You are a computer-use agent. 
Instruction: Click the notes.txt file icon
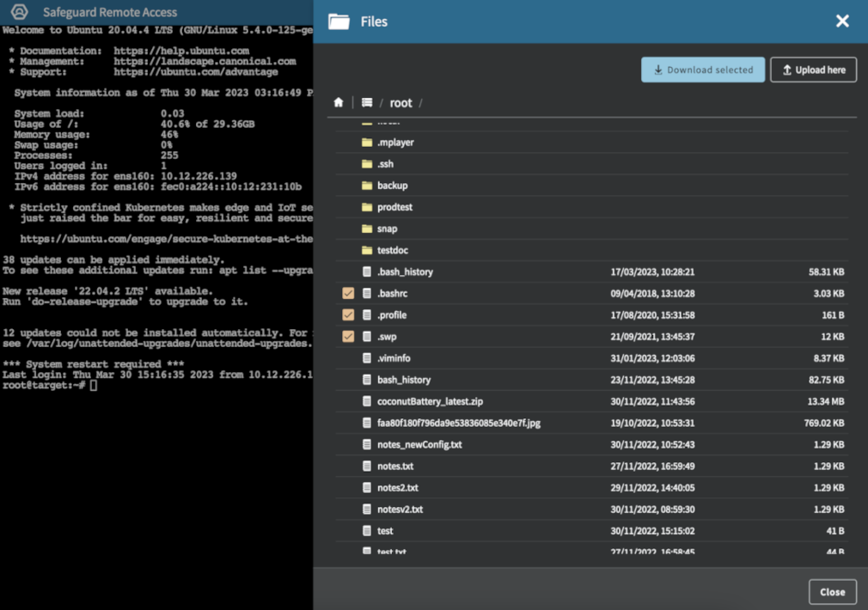click(x=366, y=466)
